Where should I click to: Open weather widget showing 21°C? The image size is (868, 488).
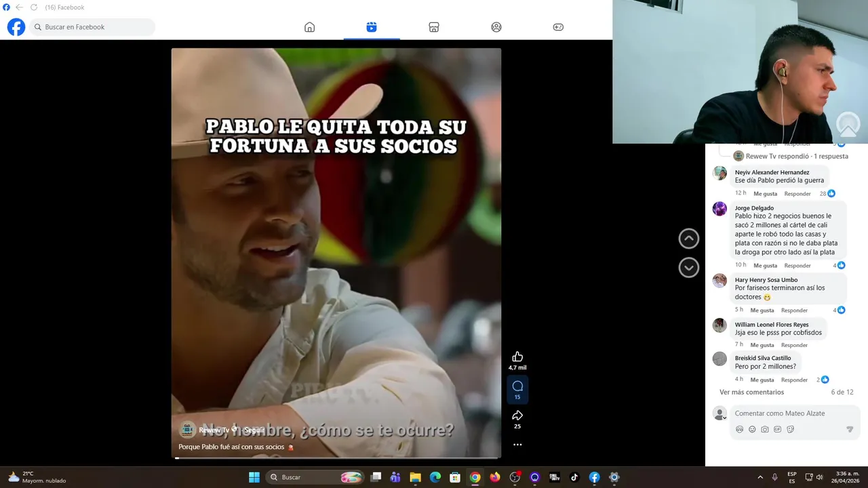[x=37, y=477]
